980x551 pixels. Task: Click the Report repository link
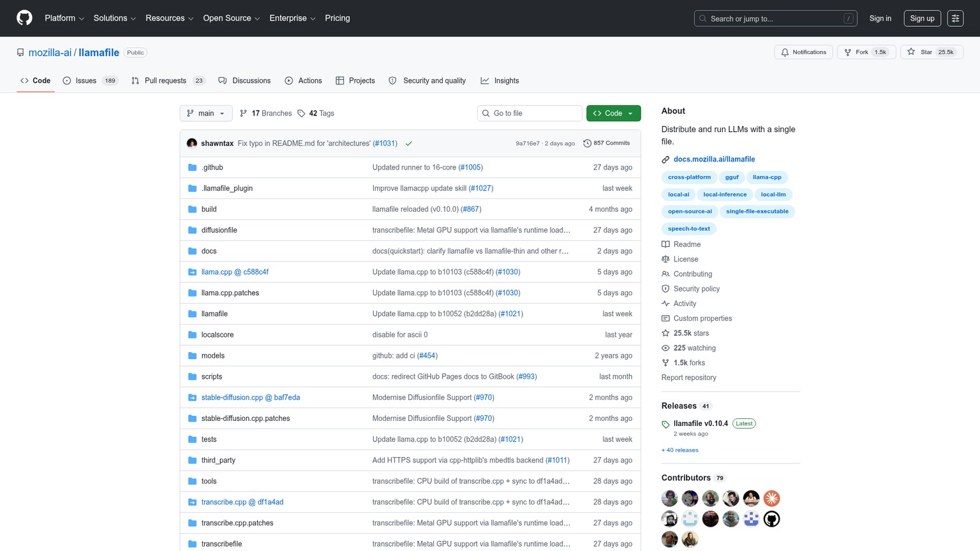[688, 378]
